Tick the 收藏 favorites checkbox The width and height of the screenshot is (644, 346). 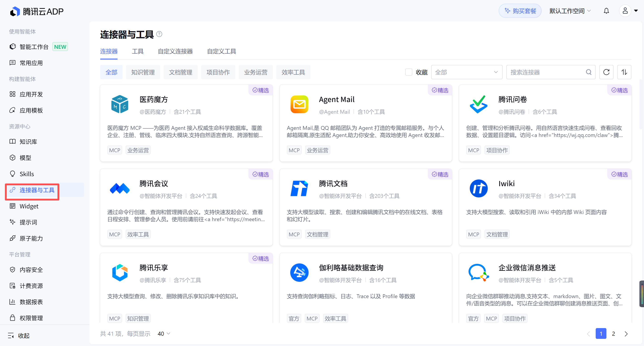409,72
